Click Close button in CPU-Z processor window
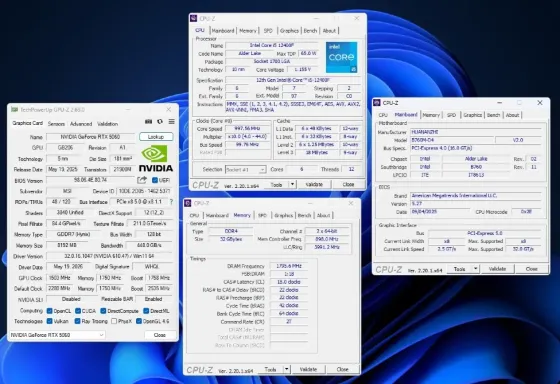 (348, 184)
